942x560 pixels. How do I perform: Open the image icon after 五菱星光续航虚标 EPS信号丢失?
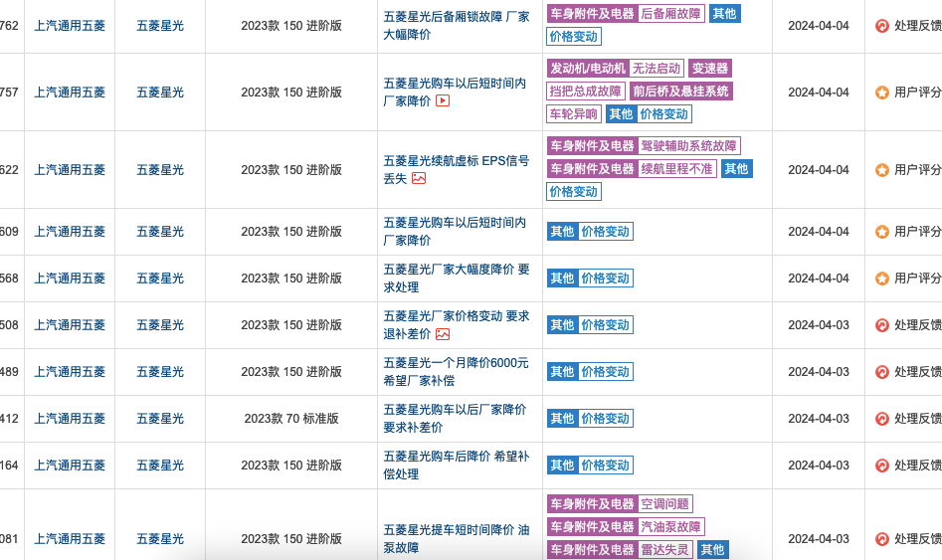[419, 178]
